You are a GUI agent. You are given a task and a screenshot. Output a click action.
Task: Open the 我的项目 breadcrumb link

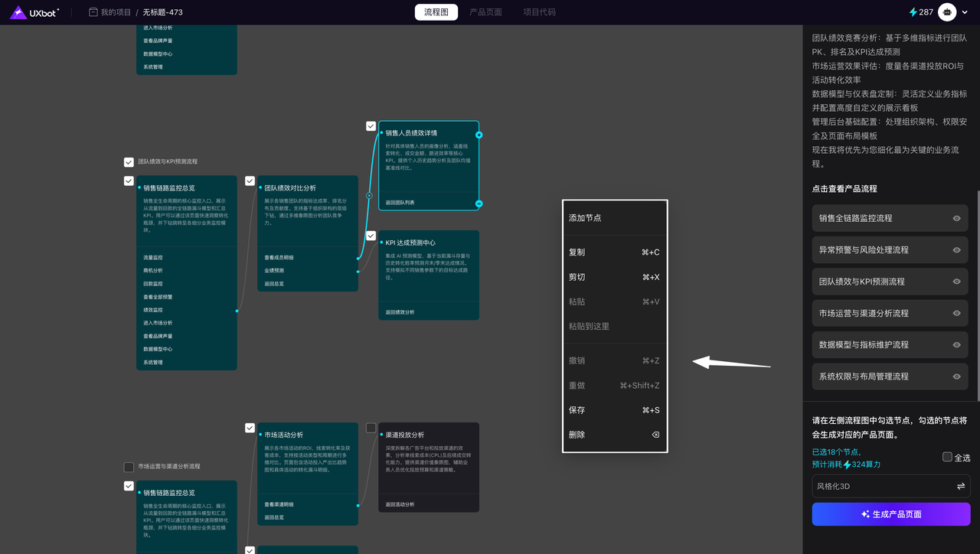click(116, 12)
